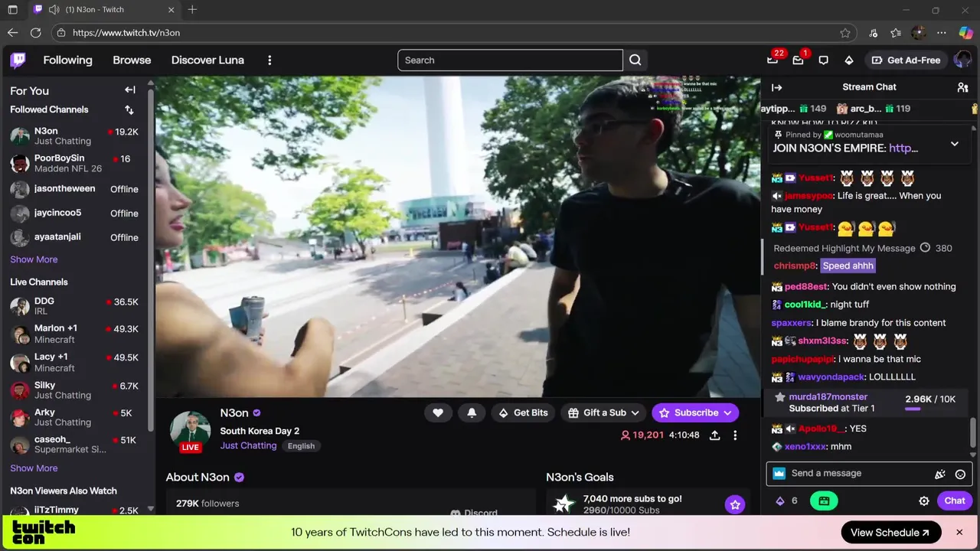Show more live channels

click(x=34, y=468)
